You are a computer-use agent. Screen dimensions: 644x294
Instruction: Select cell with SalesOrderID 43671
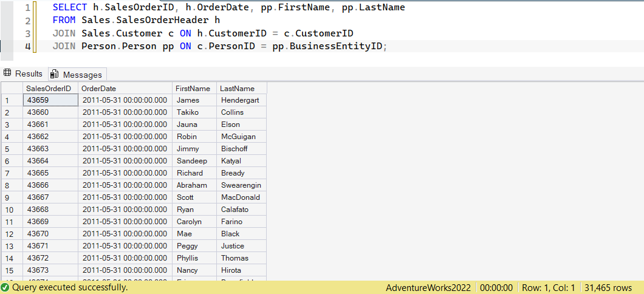pyautogui.click(x=50, y=246)
